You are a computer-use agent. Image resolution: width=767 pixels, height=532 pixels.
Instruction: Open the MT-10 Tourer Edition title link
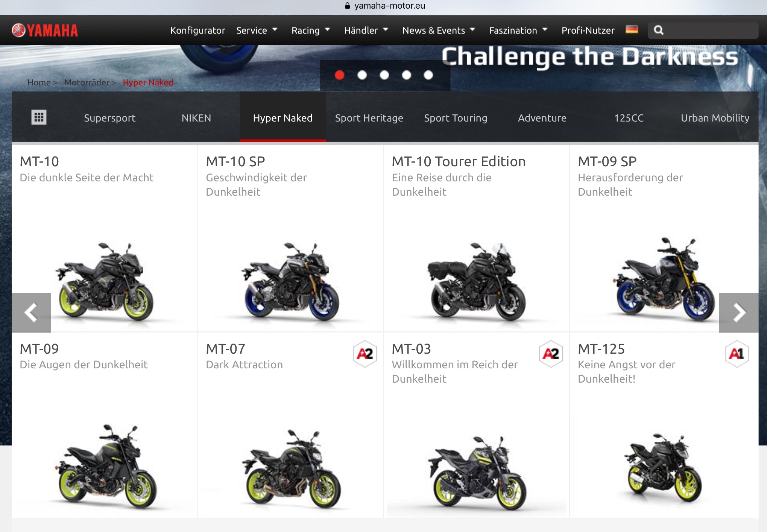[x=459, y=161]
